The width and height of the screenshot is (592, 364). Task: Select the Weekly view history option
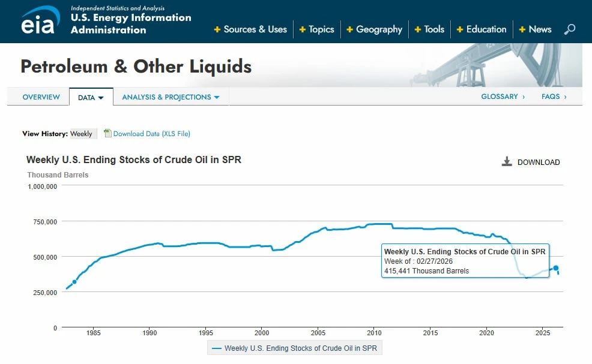click(81, 134)
